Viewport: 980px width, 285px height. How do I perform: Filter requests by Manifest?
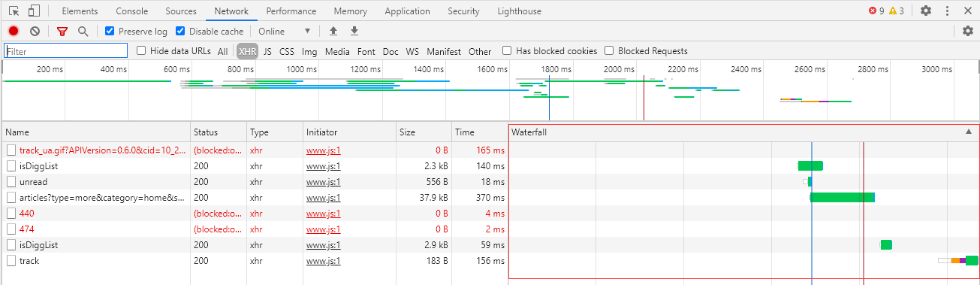coord(444,52)
